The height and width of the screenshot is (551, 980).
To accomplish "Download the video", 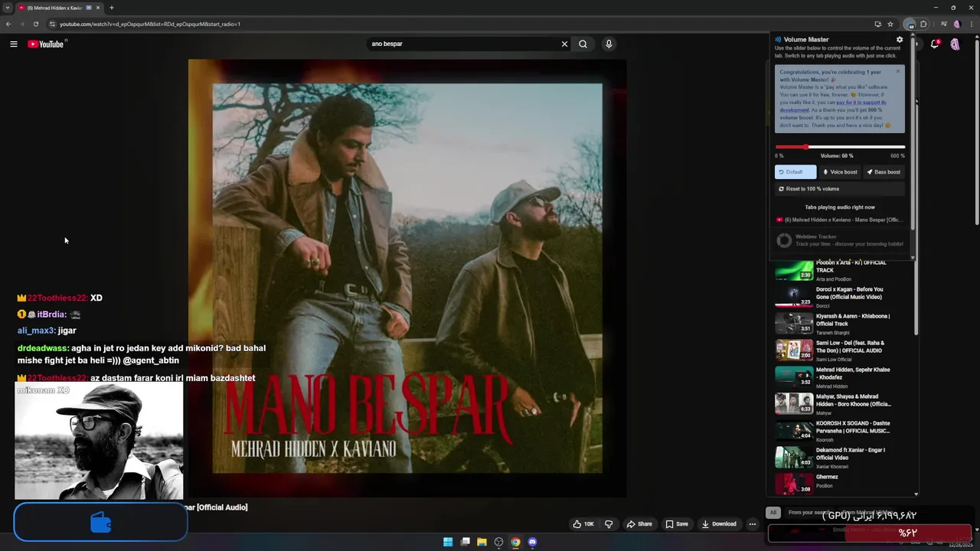I will point(719,524).
